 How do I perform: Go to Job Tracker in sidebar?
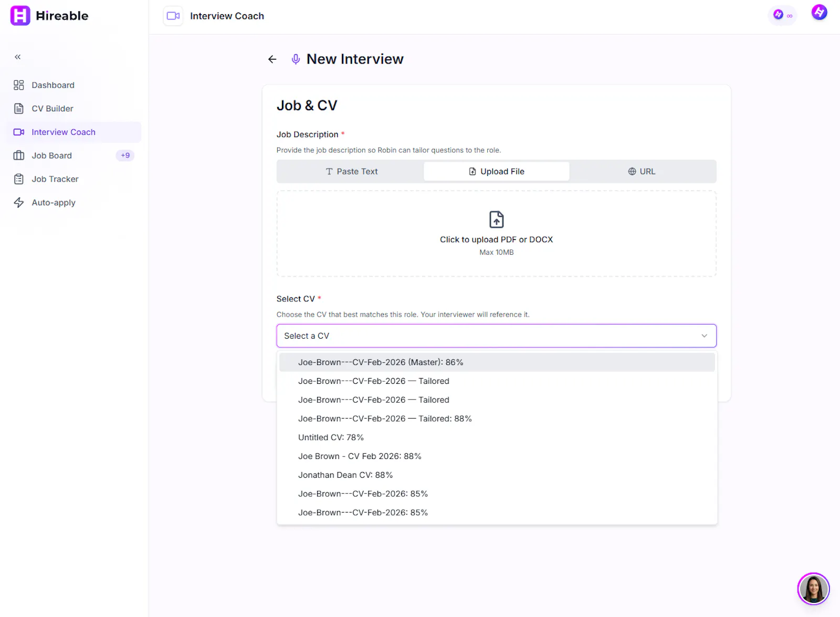coord(74,179)
